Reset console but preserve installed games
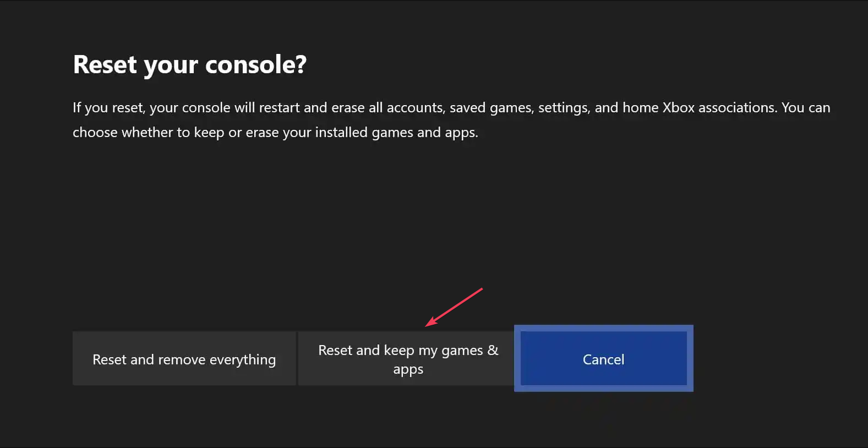The image size is (868, 448). pyautogui.click(x=408, y=359)
